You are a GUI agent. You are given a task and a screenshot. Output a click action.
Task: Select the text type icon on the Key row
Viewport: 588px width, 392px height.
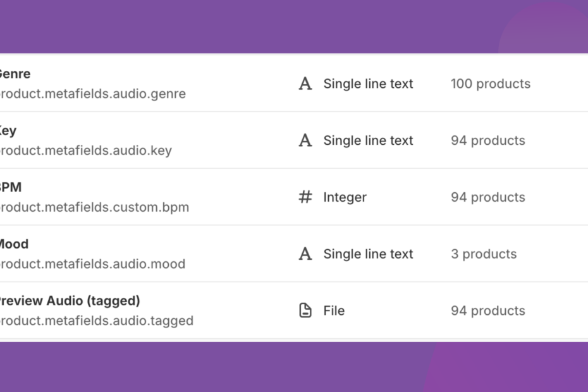[x=305, y=140]
